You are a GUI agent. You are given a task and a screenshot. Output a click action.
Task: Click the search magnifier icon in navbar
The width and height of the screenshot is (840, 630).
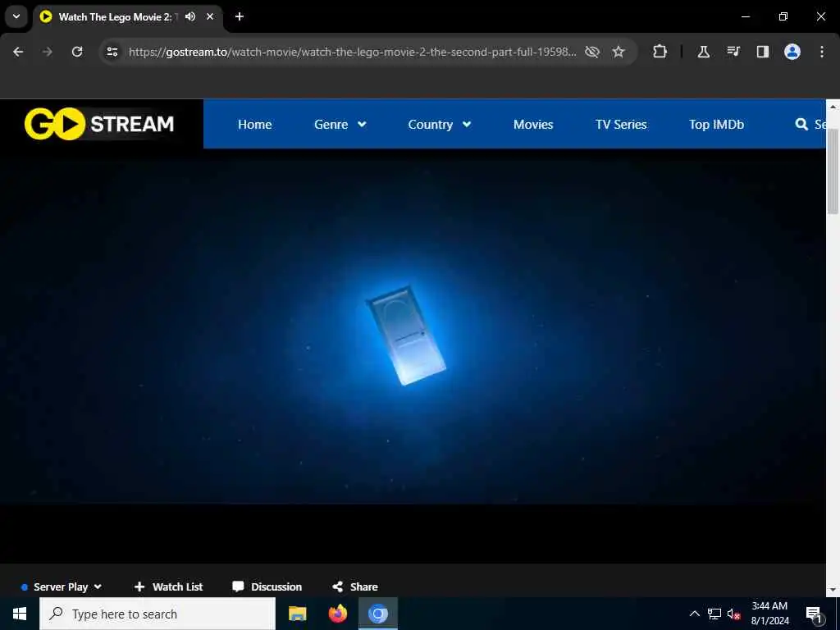pyautogui.click(x=801, y=125)
